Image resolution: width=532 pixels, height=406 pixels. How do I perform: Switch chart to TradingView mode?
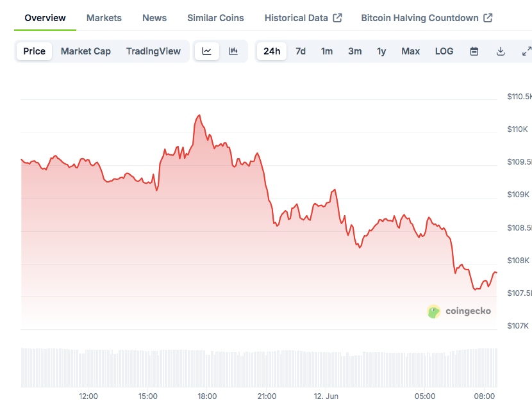[153, 51]
